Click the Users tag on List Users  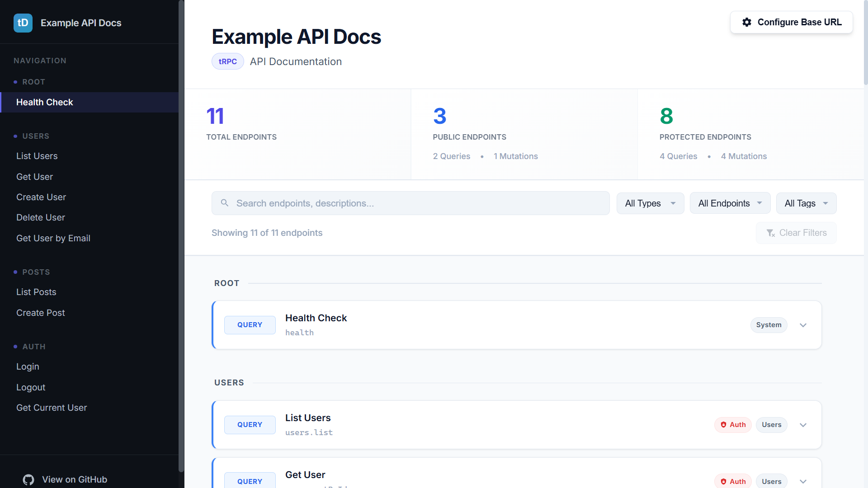771,425
